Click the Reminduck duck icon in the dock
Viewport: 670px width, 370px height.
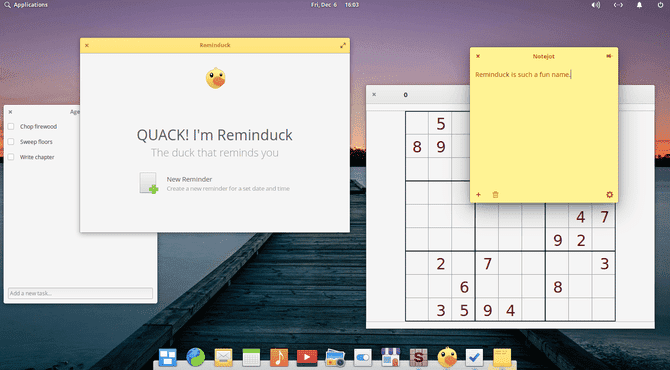coord(447,357)
